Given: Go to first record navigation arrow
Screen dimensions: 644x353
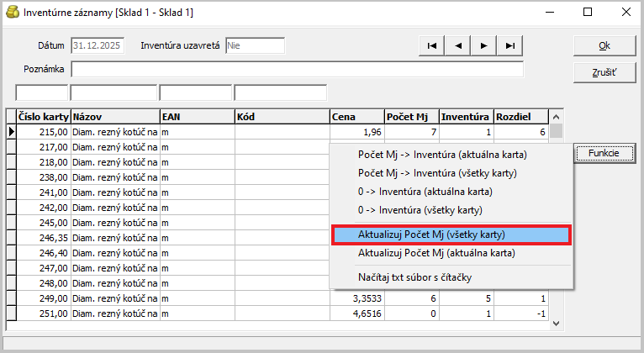Looking at the screenshot, I should [431, 45].
